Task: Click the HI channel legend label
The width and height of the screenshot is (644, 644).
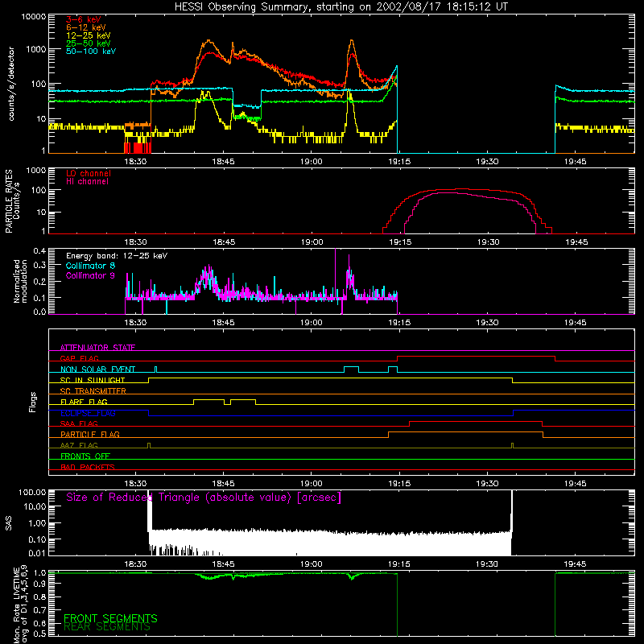Action: coord(88,182)
